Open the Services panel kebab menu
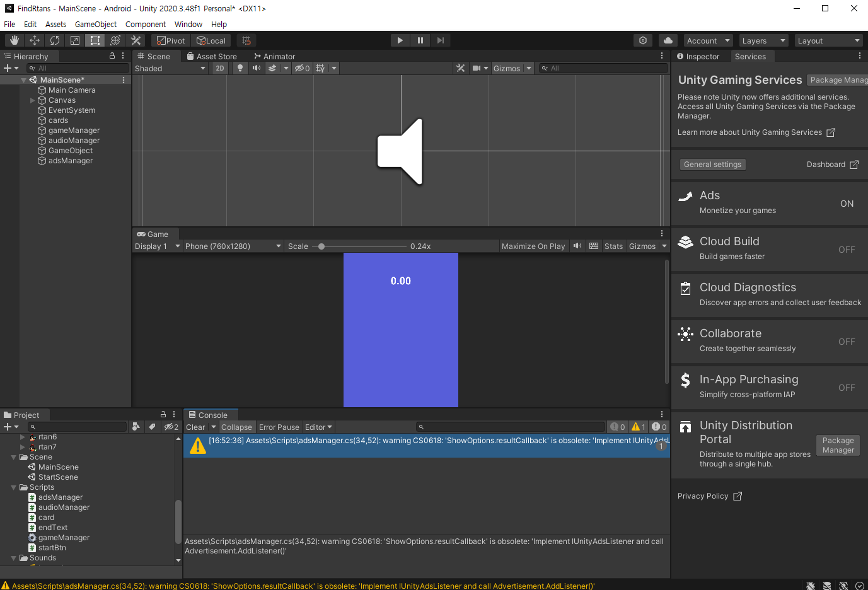 point(860,56)
